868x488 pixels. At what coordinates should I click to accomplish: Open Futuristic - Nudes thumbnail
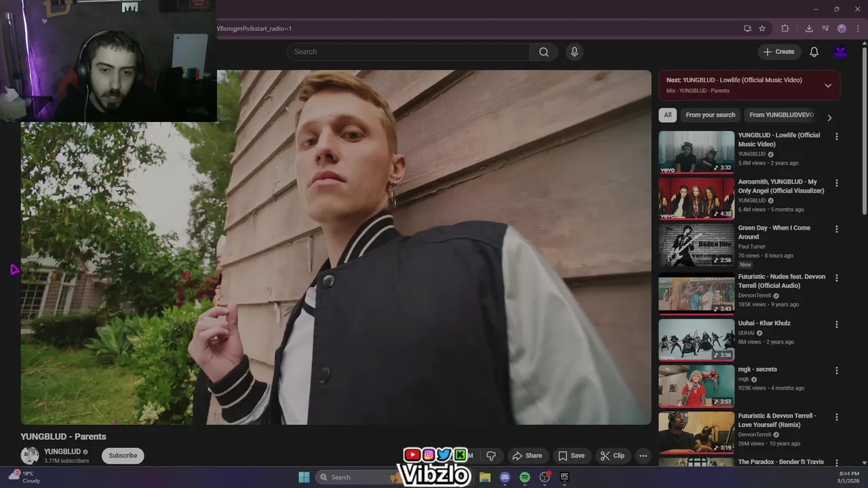point(696,294)
